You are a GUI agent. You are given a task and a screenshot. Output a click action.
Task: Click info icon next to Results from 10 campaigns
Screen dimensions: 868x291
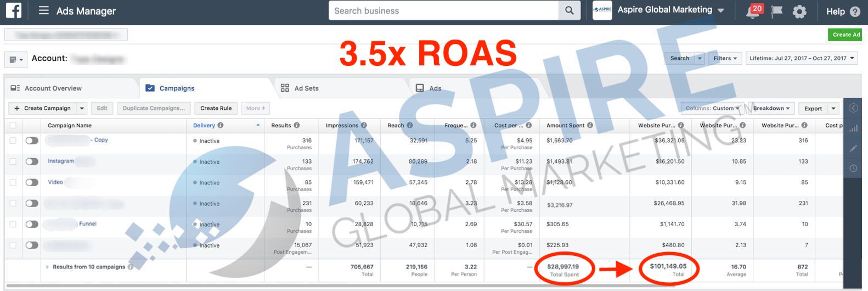(x=131, y=267)
